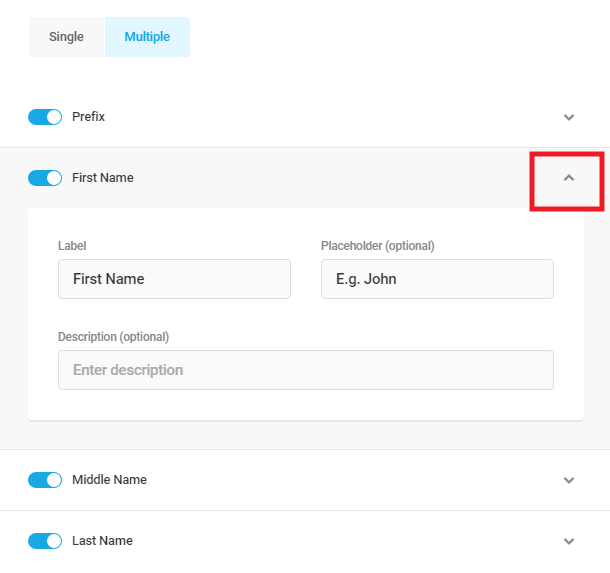Click the "Placeholder (optional)" field caption
This screenshot has width=610, height=573.
(377, 246)
